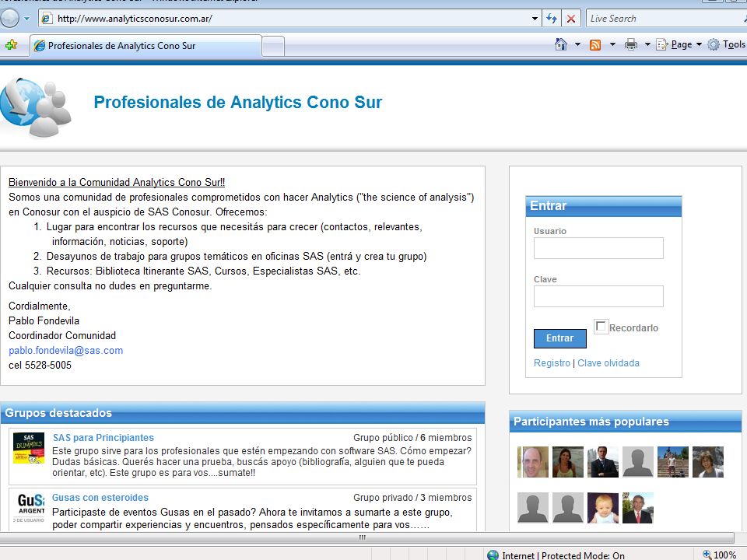Click the SAS for Dummies group thumbnail
Image resolution: width=747 pixels, height=560 pixels.
tap(29, 448)
